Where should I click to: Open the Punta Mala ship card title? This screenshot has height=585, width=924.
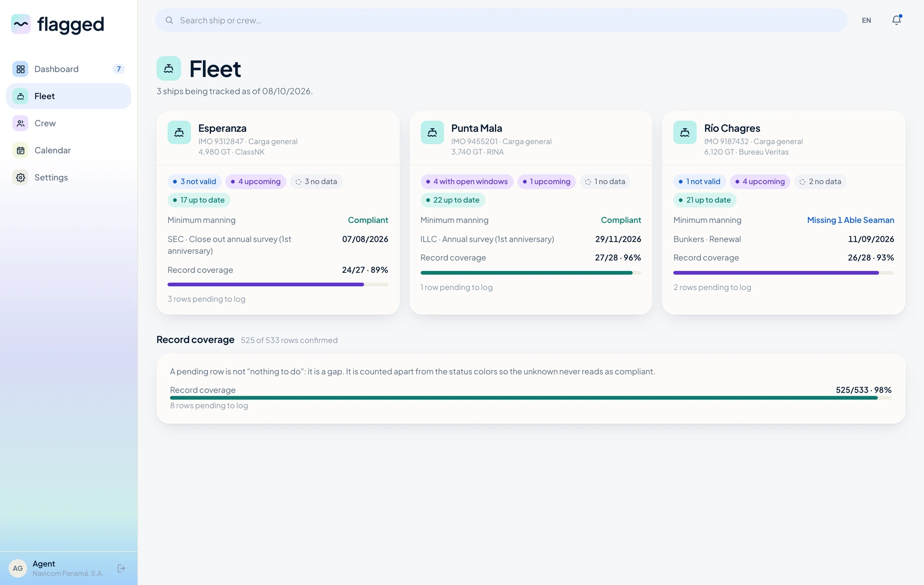[x=476, y=128]
